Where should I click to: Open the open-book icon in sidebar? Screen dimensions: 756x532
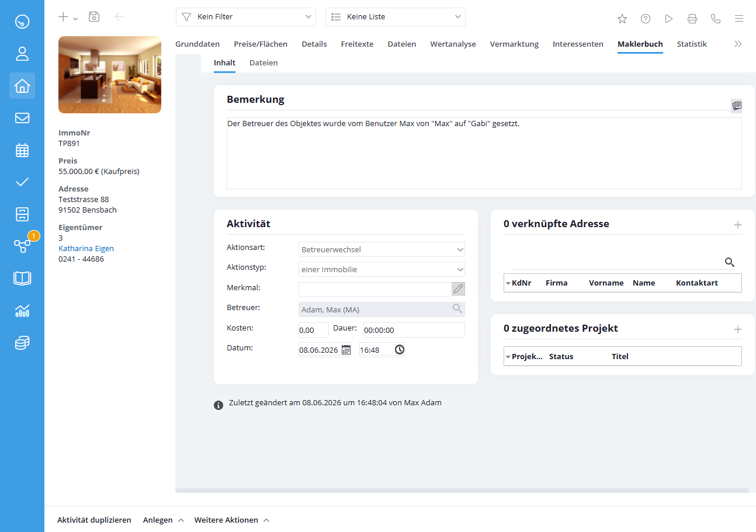pyautogui.click(x=22, y=278)
